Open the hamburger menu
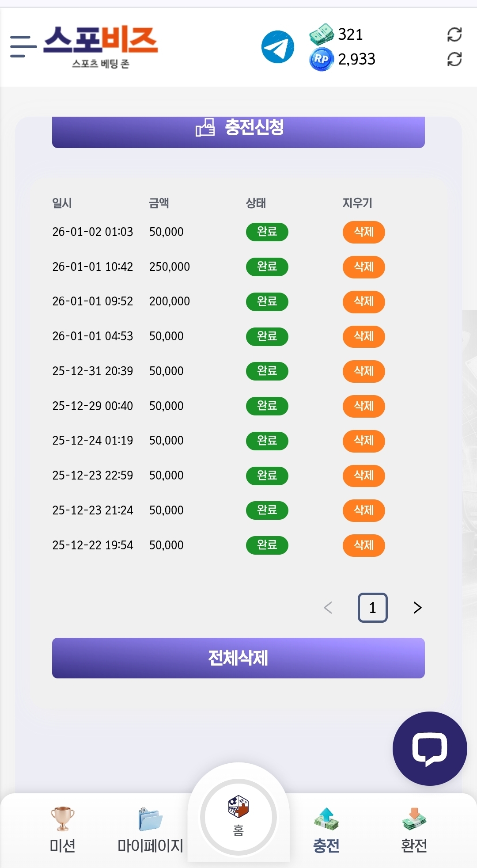 pos(23,46)
